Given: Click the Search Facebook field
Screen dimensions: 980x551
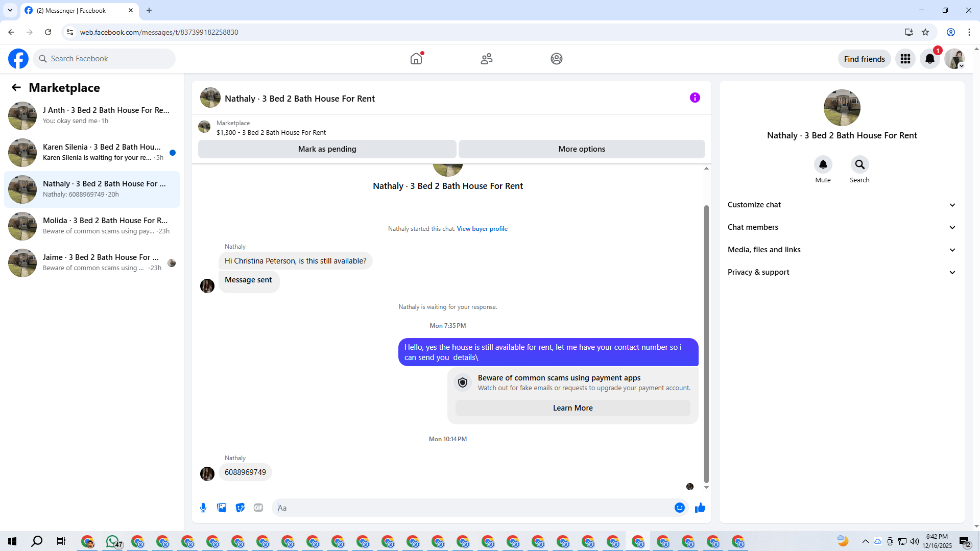Looking at the screenshot, I should pos(104,59).
